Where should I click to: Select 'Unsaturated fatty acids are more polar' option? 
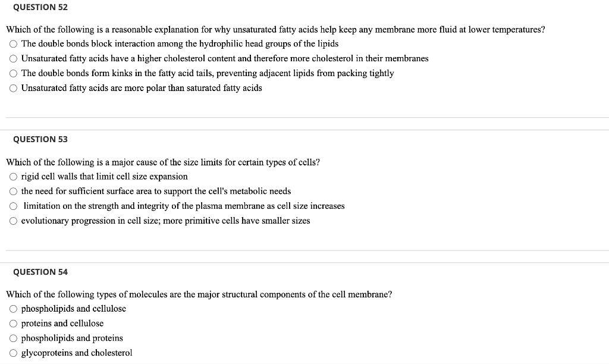(x=12, y=87)
